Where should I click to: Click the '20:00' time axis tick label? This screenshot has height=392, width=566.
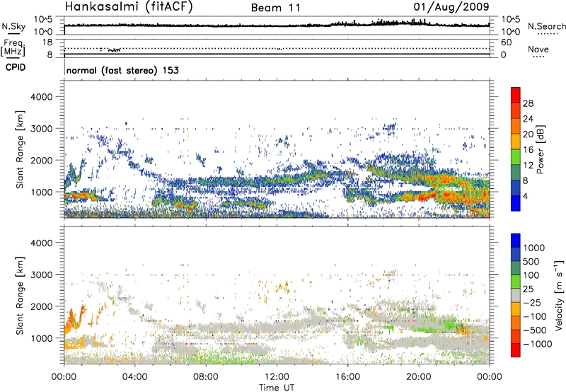click(418, 377)
